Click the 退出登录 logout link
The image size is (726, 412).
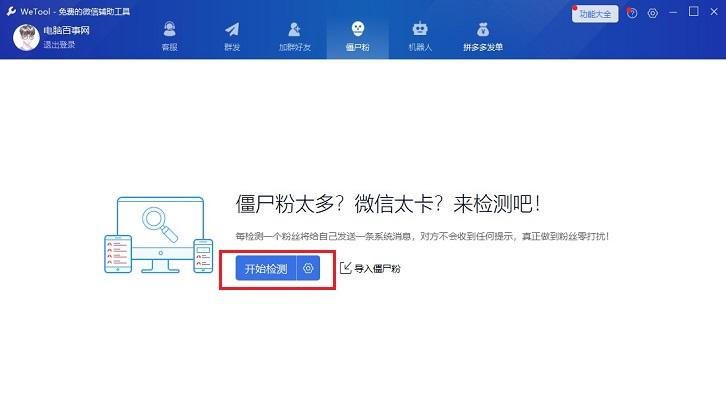point(59,45)
